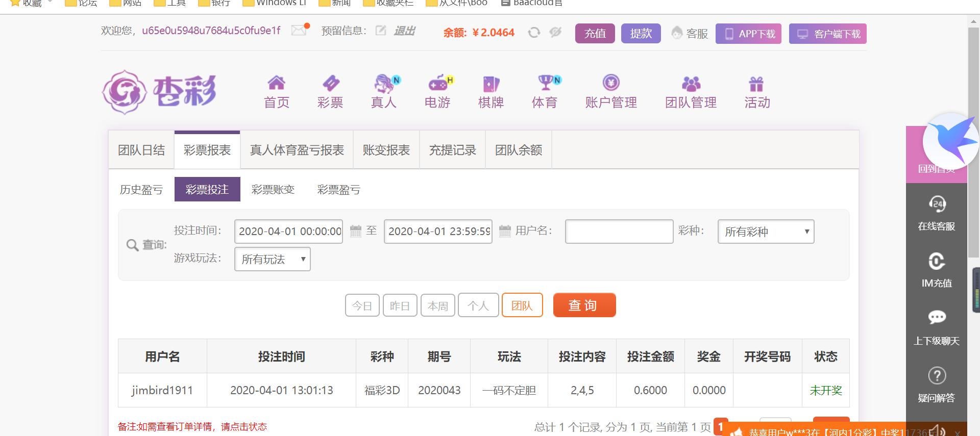This screenshot has width=980, height=436.
Task: Select the 彩票账变 sub-tab
Action: tap(273, 190)
